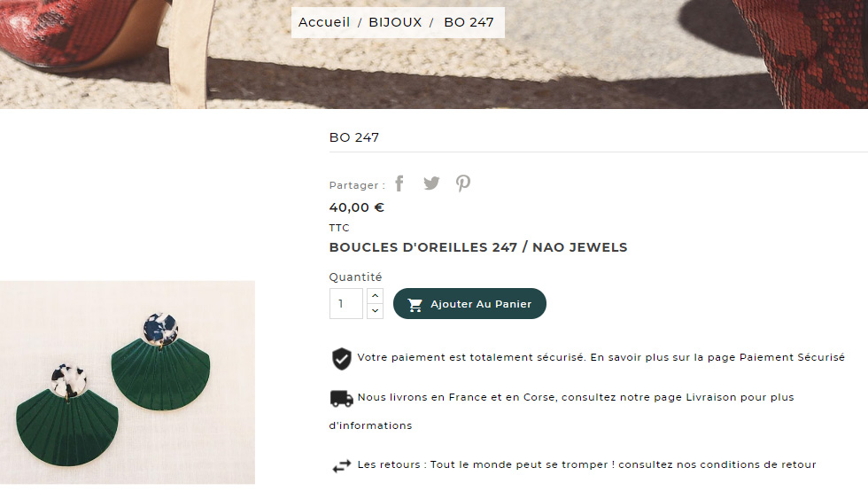The height and width of the screenshot is (499, 868).
Task: Increase quantity with the up arrow
Action: point(375,296)
